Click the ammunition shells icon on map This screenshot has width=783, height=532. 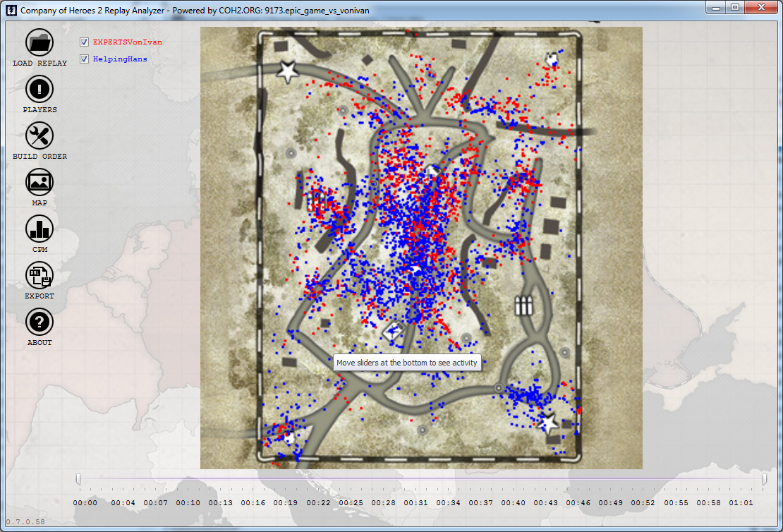click(523, 306)
